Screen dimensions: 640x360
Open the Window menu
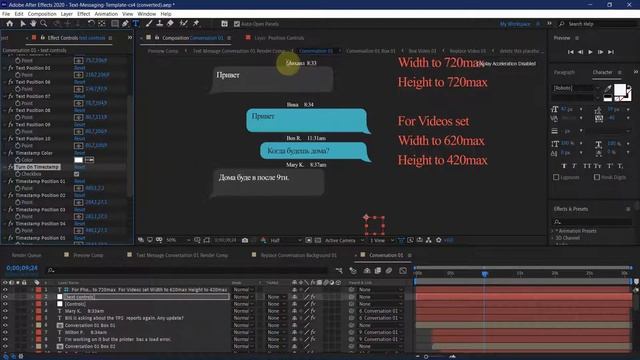point(147,14)
